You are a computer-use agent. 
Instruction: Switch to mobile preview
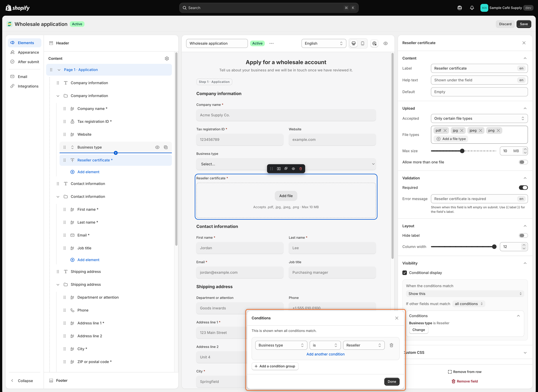pyautogui.click(x=362, y=43)
